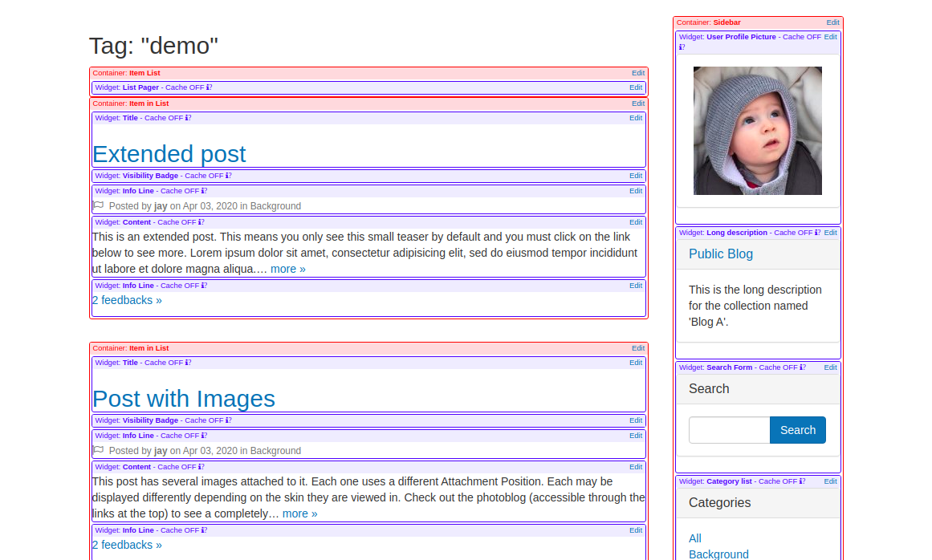Click the 'Search Form' widget name
This screenshot has width=932, height=560.
730,367
